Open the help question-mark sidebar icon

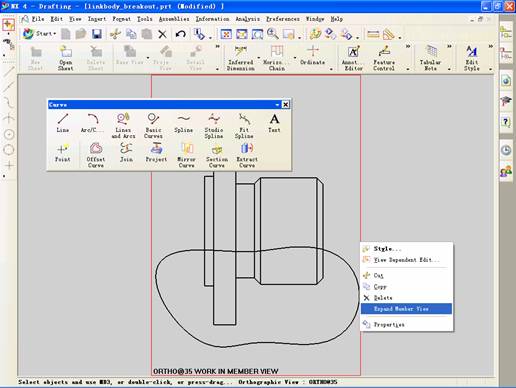pos(506,121)
